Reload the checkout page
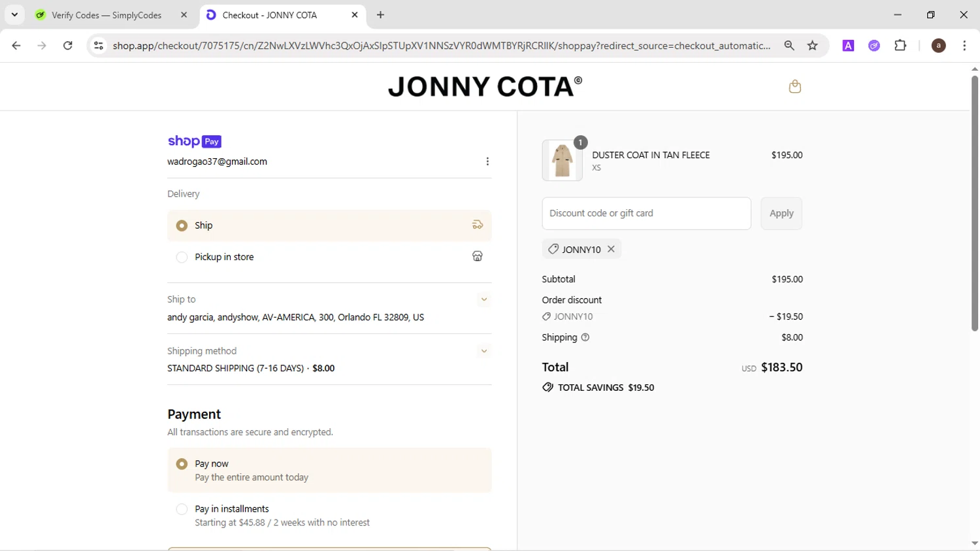The image size is (980, 551). tap(68, 45)
